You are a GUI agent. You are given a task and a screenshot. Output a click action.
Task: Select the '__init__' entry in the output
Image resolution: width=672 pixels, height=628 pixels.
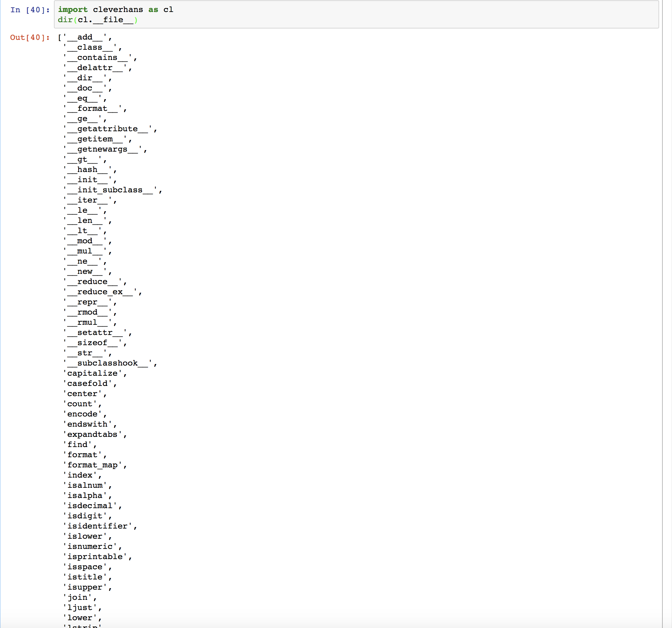pyautogui.click(x=88, y=180)
